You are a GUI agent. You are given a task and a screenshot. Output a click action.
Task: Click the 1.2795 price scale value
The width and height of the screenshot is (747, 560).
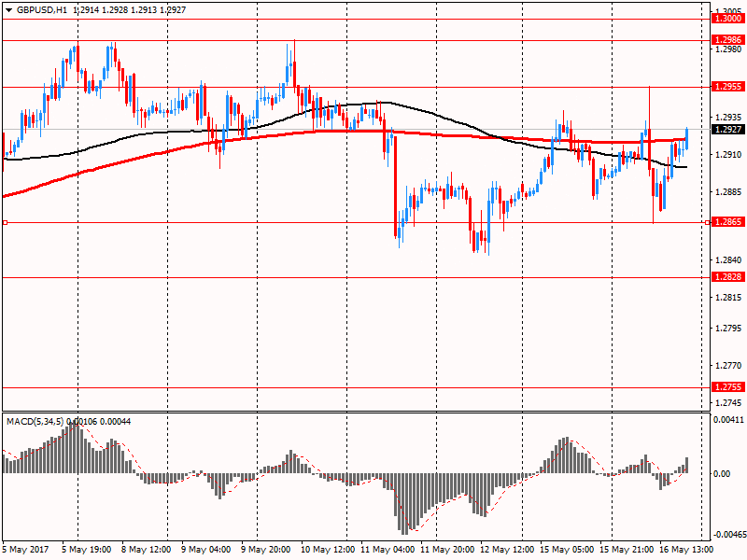(x=728, y=329)
